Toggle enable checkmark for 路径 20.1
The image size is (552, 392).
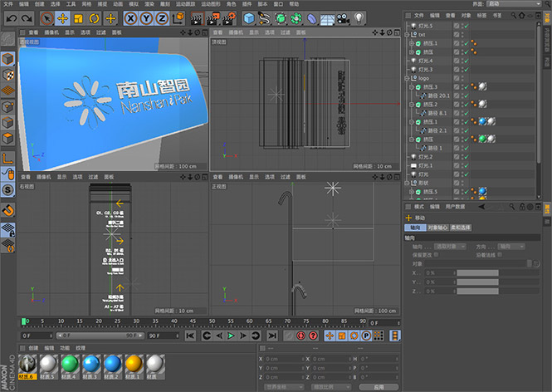(x=467, y=96)
